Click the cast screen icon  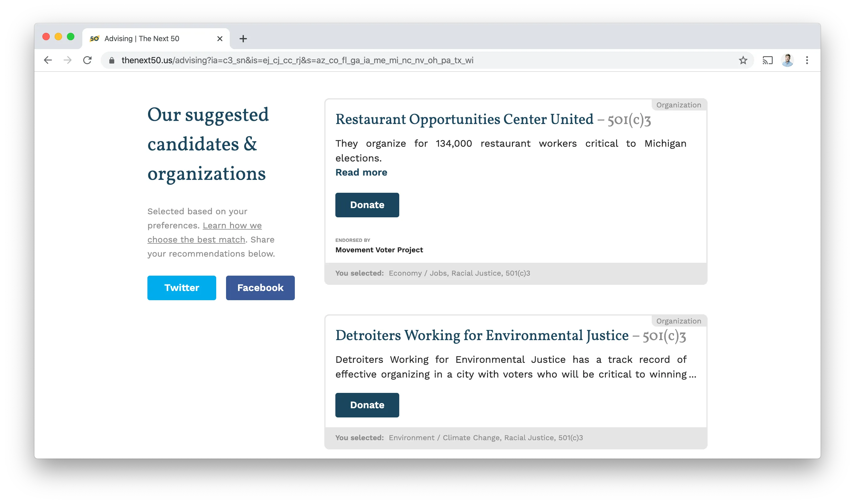[x=767, y=60]
